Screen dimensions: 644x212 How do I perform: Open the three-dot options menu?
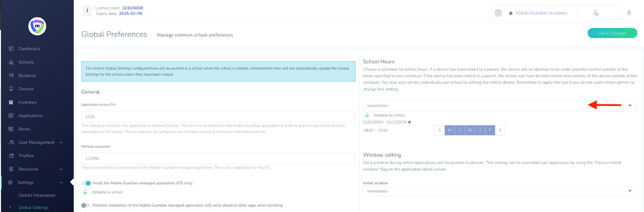87,11
